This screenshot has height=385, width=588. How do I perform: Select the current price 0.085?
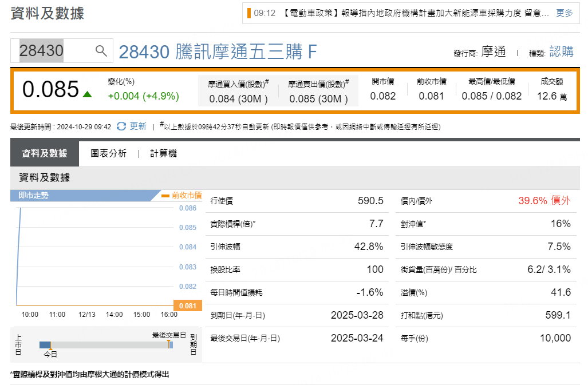(x=50, y=89)
